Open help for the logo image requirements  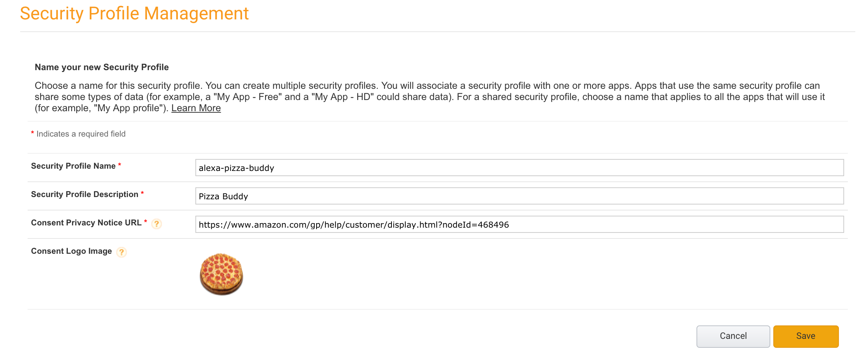point(122,252)
